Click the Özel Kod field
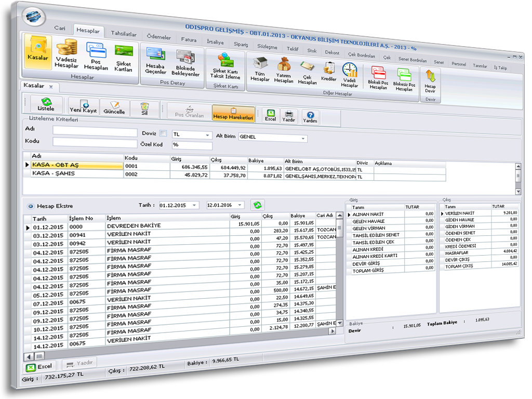This screenshot has height=399, width=532. (x=192, y=145)
